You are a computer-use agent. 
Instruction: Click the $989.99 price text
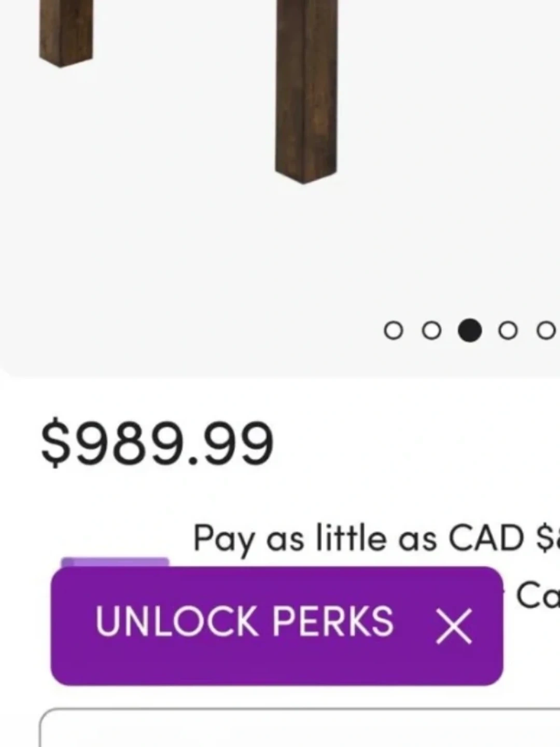(x=157, y=444)
